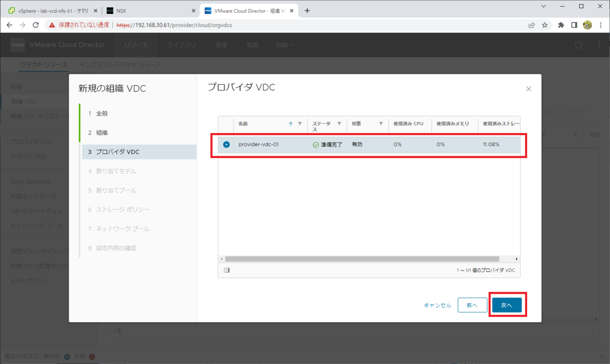Open the column chooser icon in grid footer

click(x=227, y=270)
